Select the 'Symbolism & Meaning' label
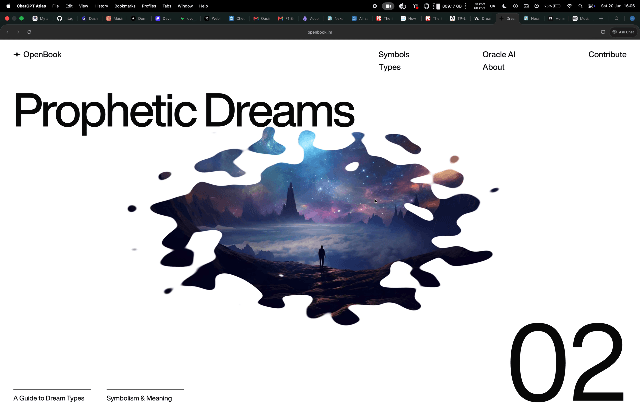 click(x=139, y=398)
